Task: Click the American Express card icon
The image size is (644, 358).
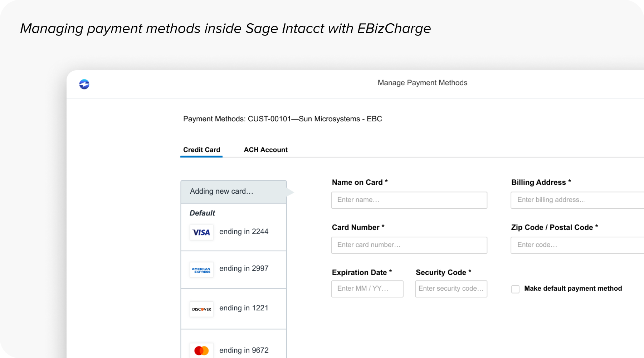Action: coord(201,270)
